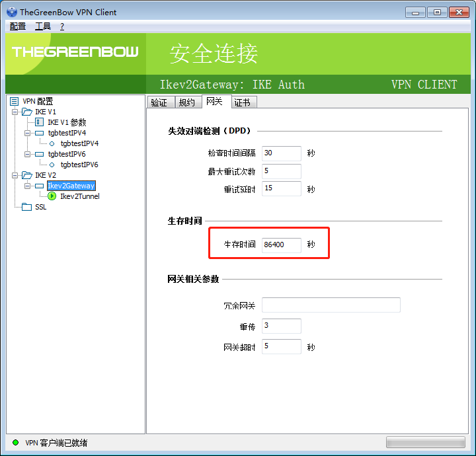Select tgbtestIPV6 gateway entry
The width and height of the screenshot is (476, 456).
coord(67,154)
